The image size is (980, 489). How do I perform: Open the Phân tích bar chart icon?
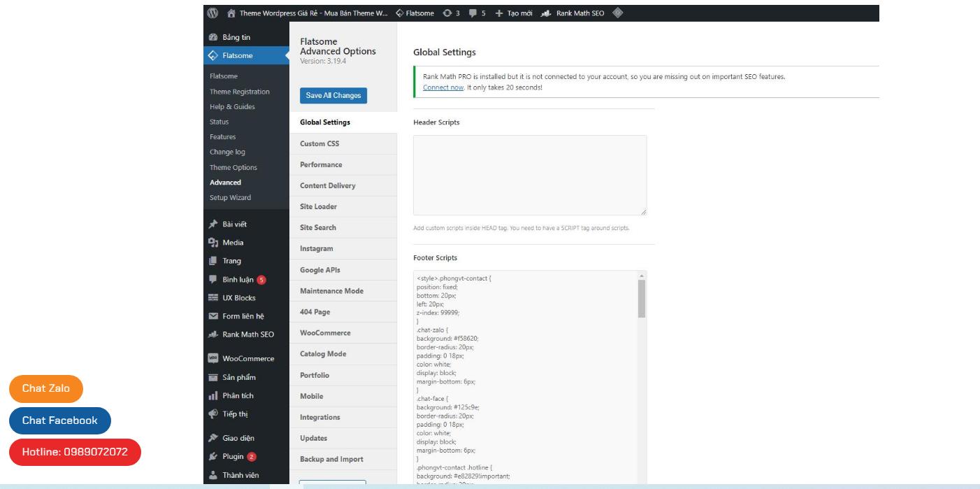point(215,395)
